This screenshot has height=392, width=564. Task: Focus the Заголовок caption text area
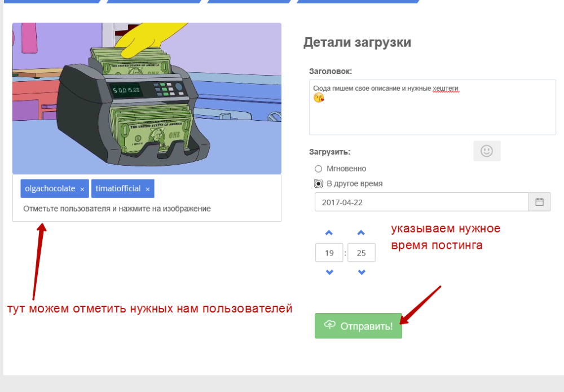point(433,108)
